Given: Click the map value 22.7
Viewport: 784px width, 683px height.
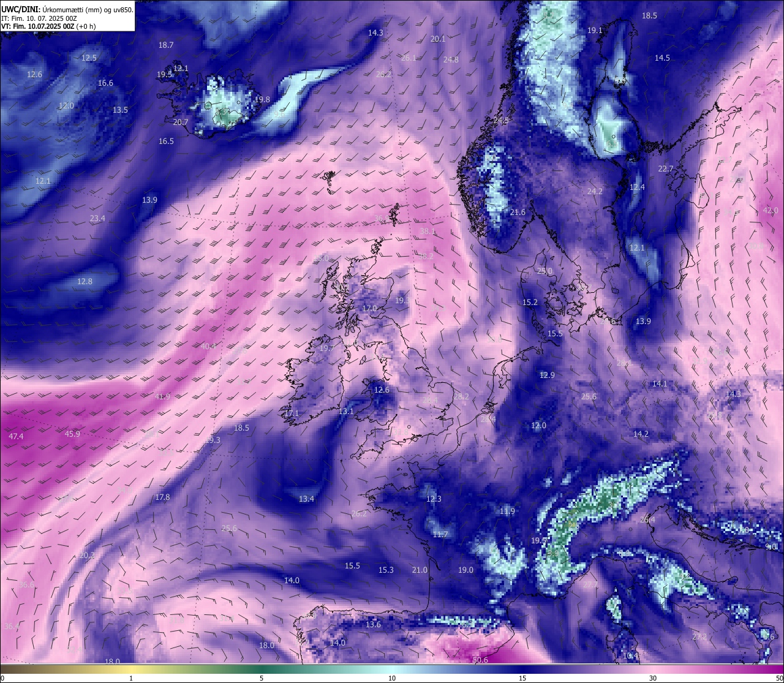Looking at the screenshot, I should pyautogui.click(x=665, y=169).
